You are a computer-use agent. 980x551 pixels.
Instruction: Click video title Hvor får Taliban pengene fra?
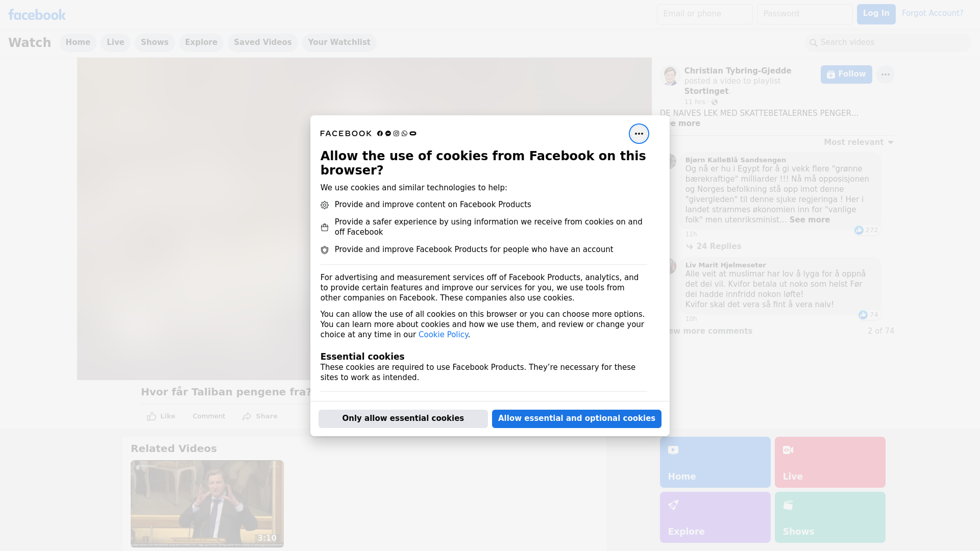(226, 392)
